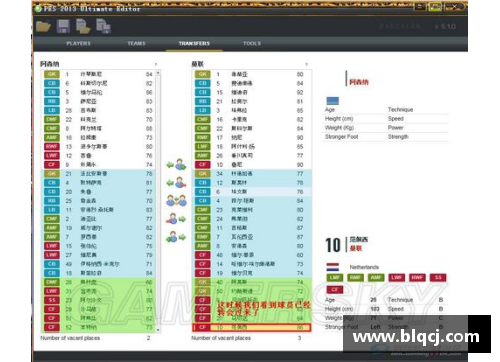Select 阿森纳 number 9 CF rated 74
500x362 pixels.
pyautogui.click(x=98, y=164)
